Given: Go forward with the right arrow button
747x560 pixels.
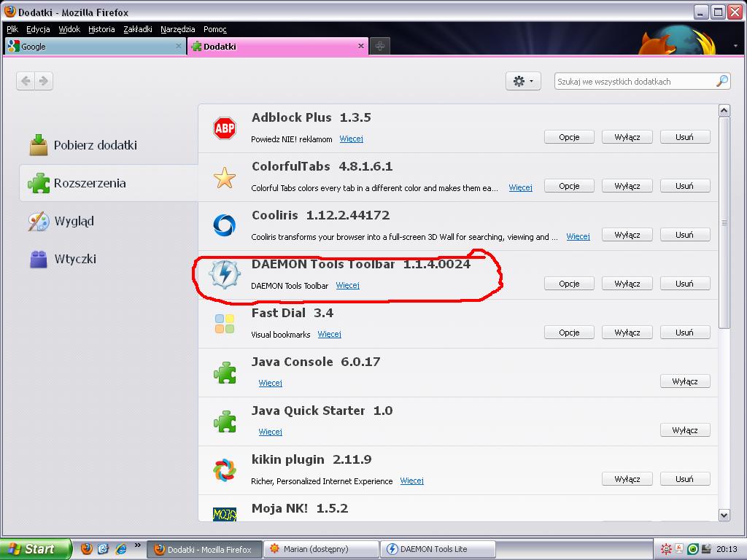Looking at the screenshot, I should (43, 81).
